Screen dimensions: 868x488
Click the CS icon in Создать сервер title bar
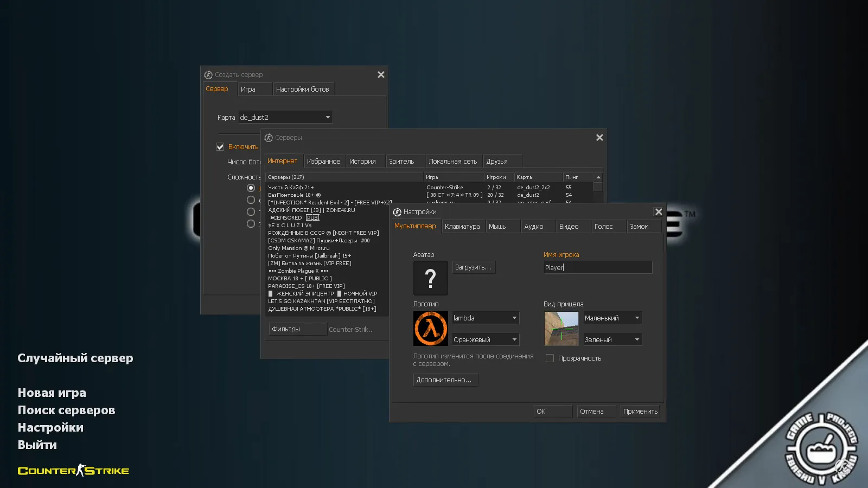(x=208, y=74)
